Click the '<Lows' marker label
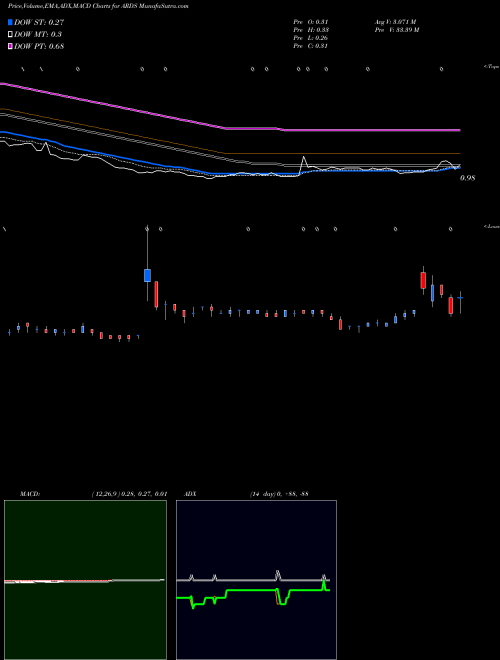The image size is (500, 660). [491, 227]
